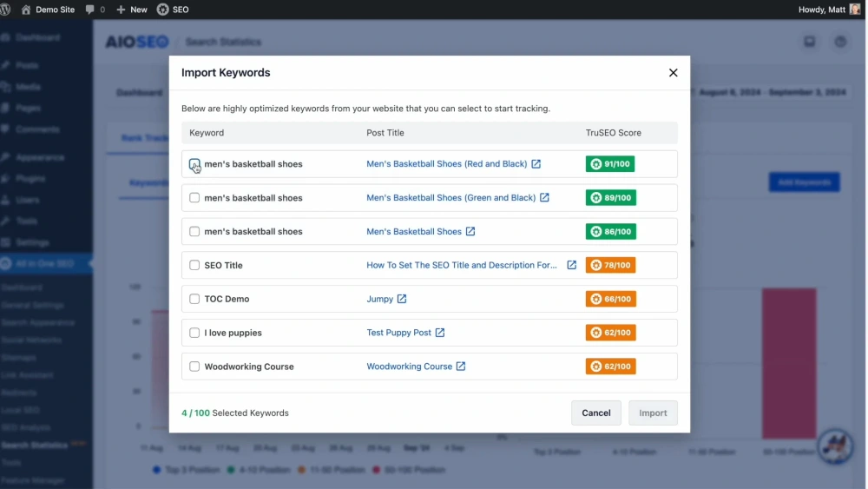Viewport: 868px width, 489px height.
Task: Click the Post Title column header
Action: pos(385,133)
